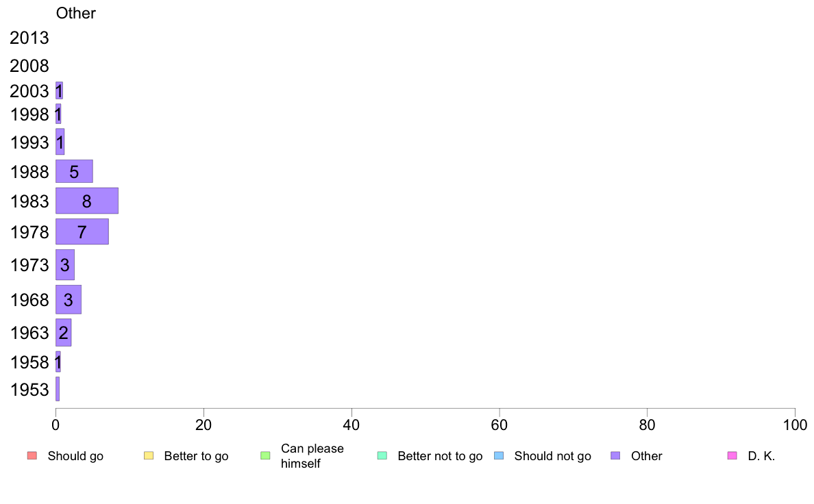This screenshot has width=814, height=504.
Task: Select the blue Should not go swatch
Action: 499,456
